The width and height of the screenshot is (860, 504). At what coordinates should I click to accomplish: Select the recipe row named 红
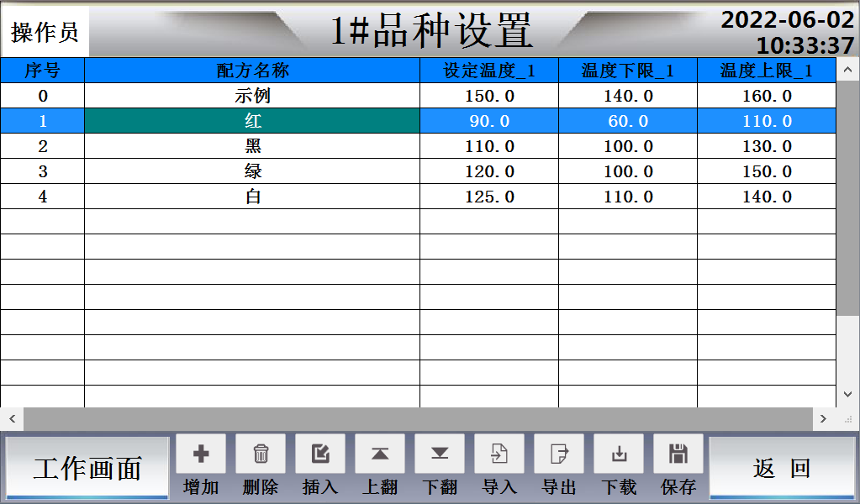[251, 120]
